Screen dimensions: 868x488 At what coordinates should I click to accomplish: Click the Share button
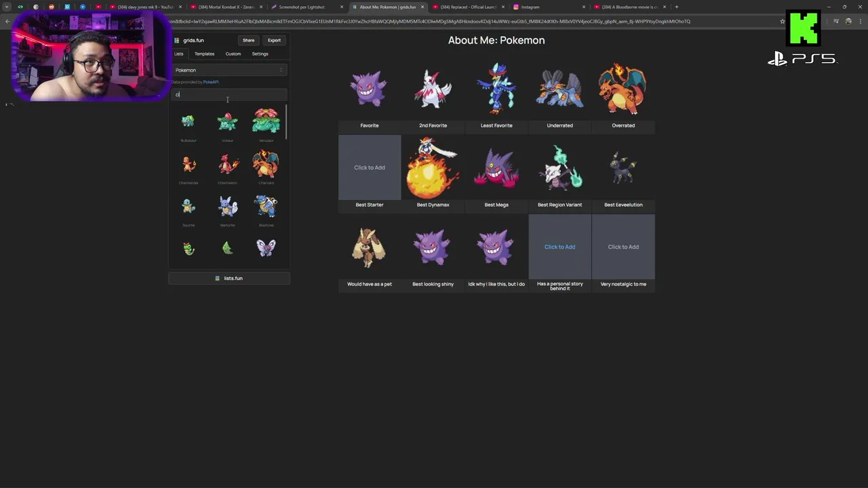pyautogui.click(x=249, y=40)
